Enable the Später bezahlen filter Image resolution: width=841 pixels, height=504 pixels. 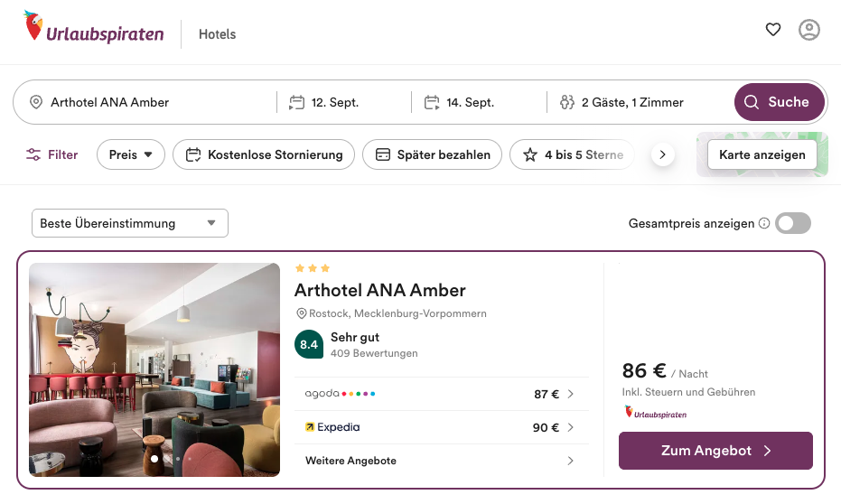(433, 155)
